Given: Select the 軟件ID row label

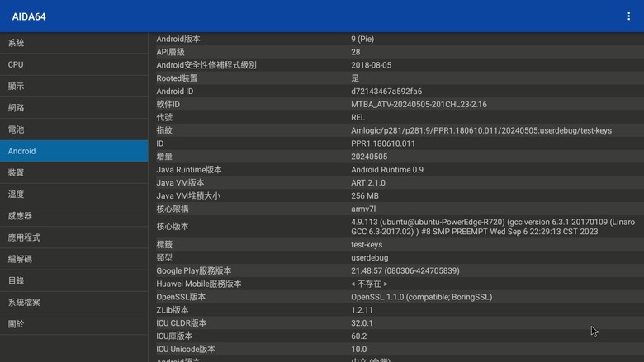Looking at the screenshot, I should 168,105.
